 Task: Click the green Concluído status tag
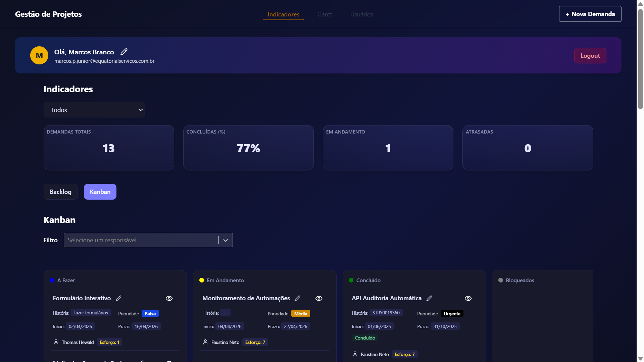click(x=365, y=338)
